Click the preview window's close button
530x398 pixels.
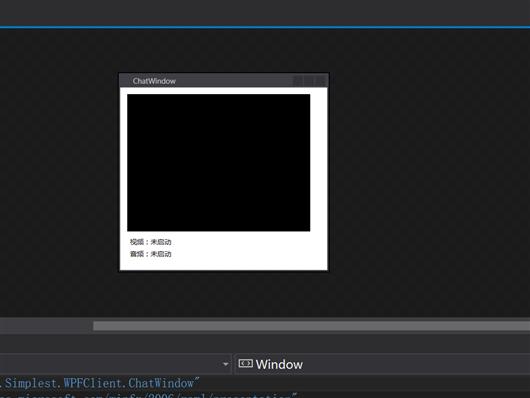pyautogui.click(x=320, y=80)
